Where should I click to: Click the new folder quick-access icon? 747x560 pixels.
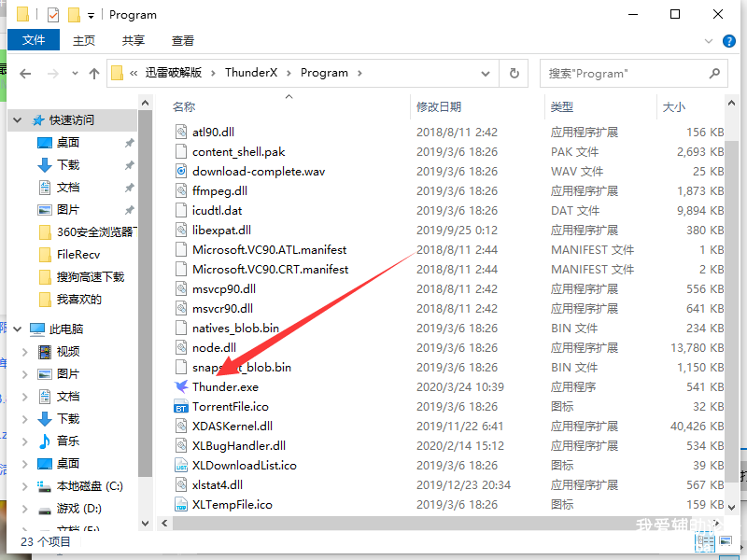click(74, 15)
